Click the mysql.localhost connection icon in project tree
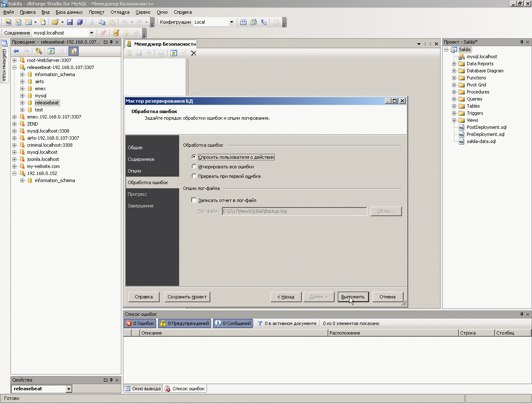Image resolution: width=532 pixels, height=404 pixels. click(461, 57)
